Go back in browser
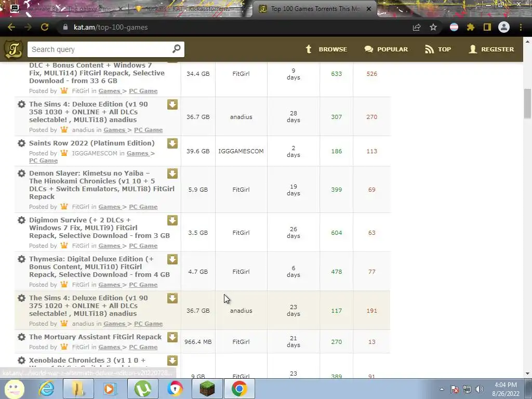Viewport: 532px width, 399px height. 11,27
